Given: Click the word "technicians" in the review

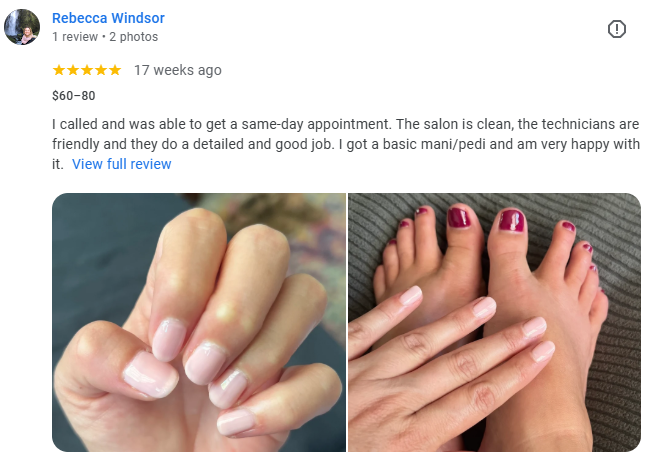Looking at the screenshot, I should 576,124.
